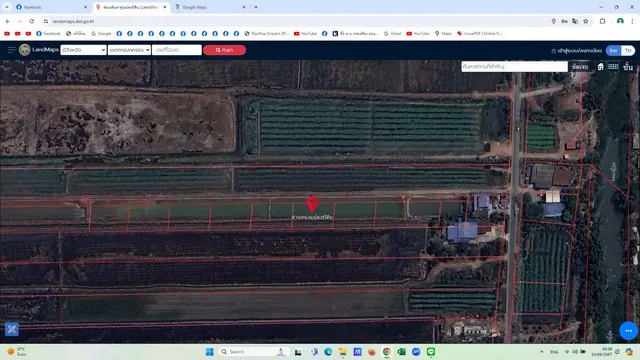Click the measurement tool icon on the map
Image resolution: width=640 pixels, height=360 pixels.
11,329
